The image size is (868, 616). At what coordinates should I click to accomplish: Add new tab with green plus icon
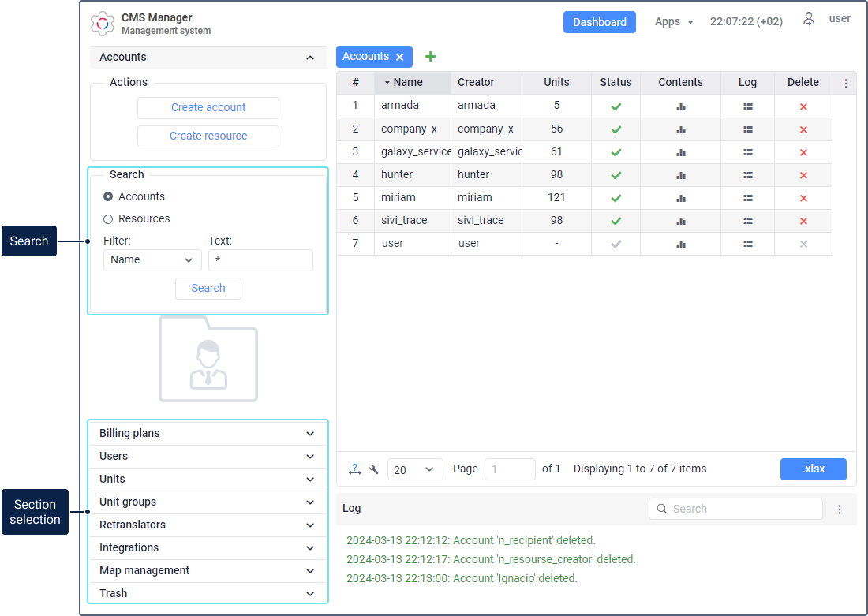tap(430, 57)
